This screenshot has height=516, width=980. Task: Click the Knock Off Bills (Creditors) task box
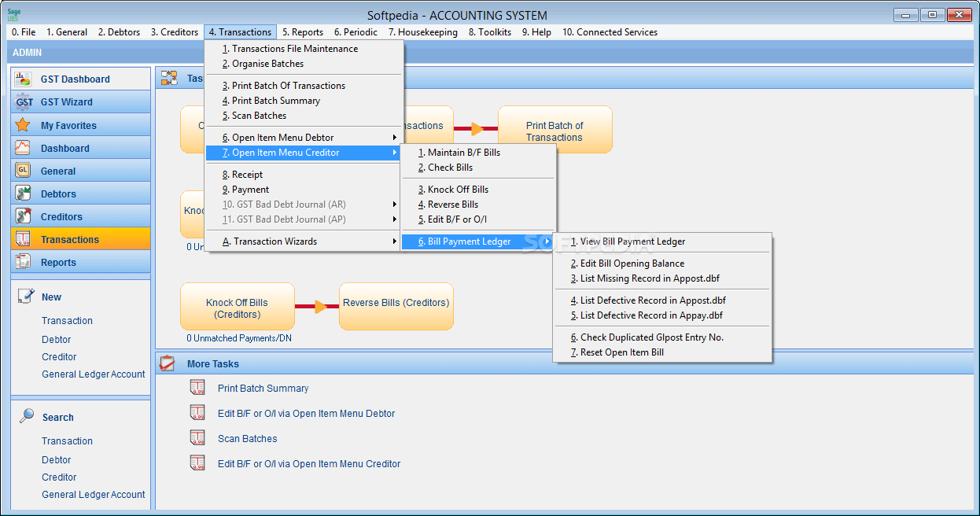click(x=237, y=307)
